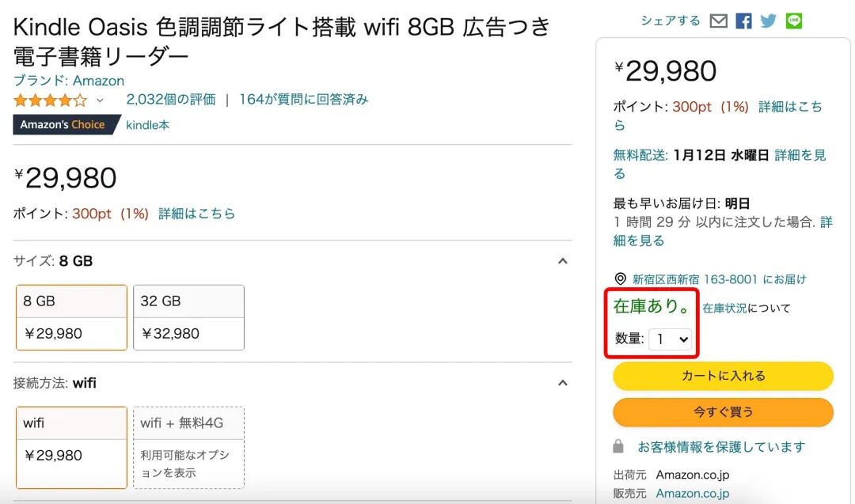Collapse the 接続方法 section chevron
Image resolution: width=855 pixels, height=504 pixels.
(562, 383)
